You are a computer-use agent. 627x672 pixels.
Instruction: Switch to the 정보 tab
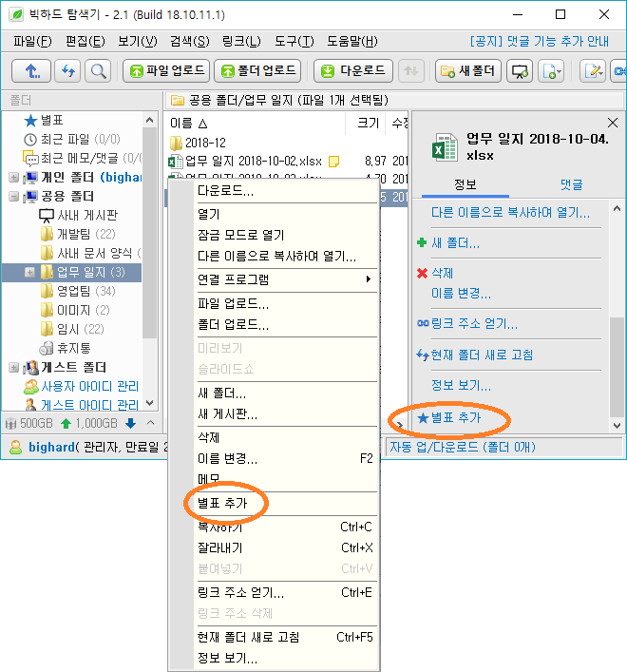click(x=465, y=184)
